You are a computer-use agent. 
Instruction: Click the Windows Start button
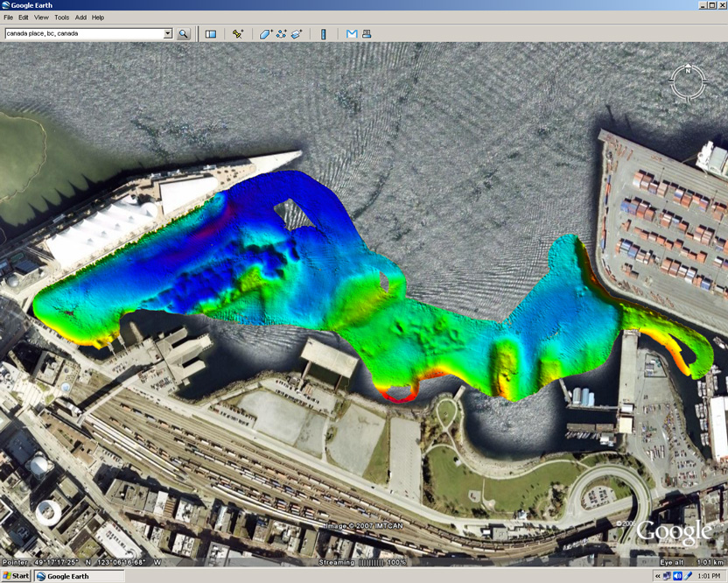pos(16,576)
